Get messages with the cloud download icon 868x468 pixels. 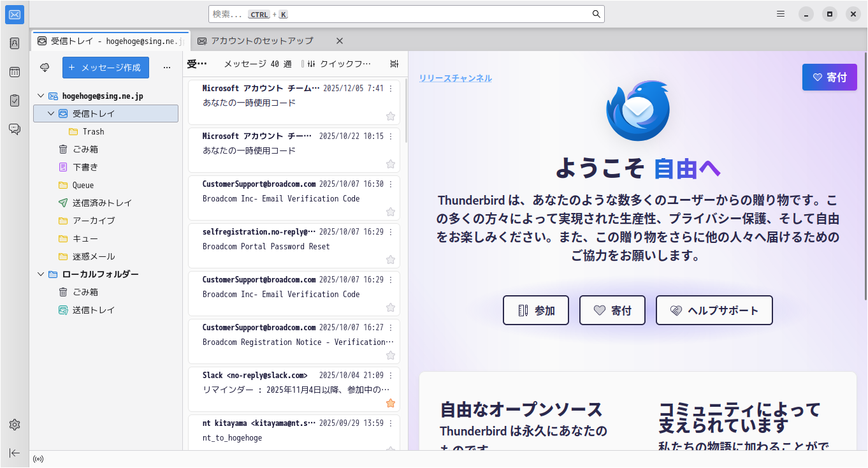tap(45, 68)
